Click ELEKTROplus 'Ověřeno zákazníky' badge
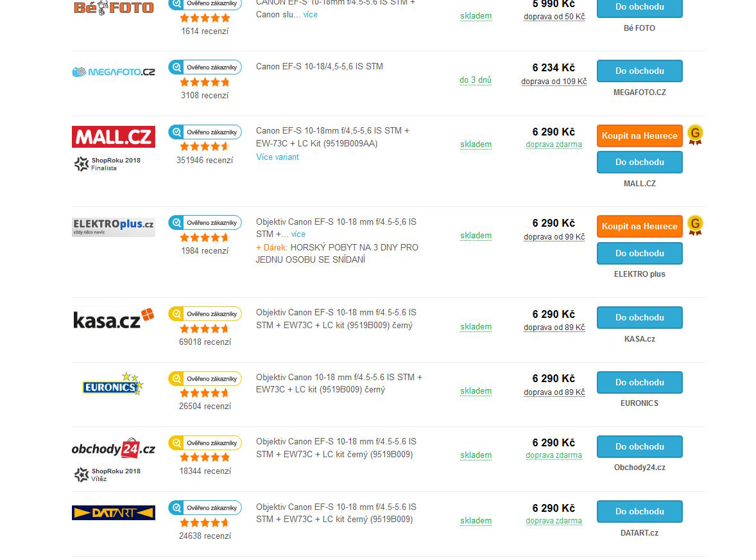The height and width of the screenshot is (560, 756). coord(205,222)
